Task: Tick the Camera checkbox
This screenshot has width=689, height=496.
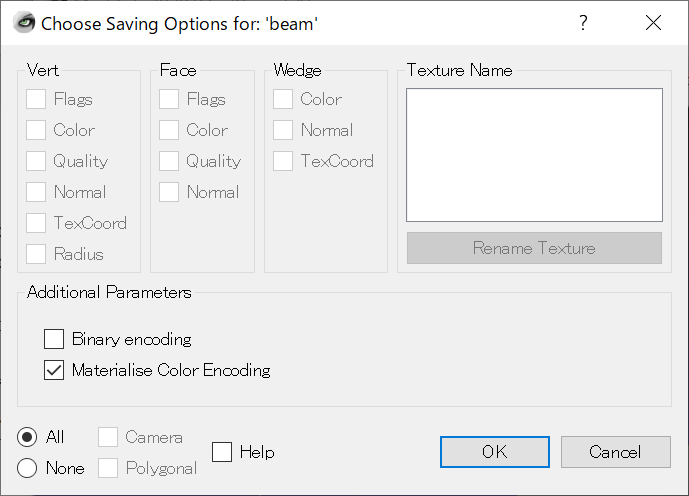Action: 108,437
